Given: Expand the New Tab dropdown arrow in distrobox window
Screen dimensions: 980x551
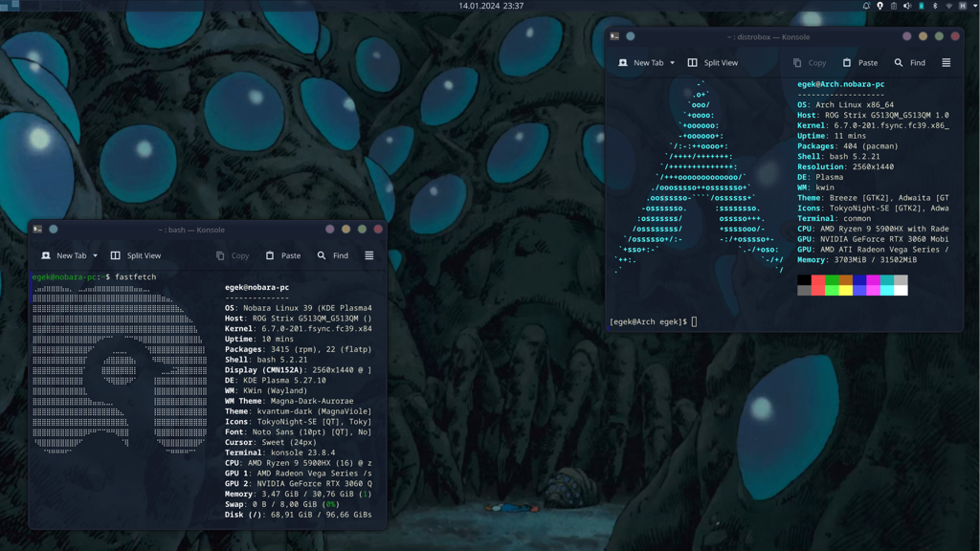Looking at the screenshot, I should 673,62.
